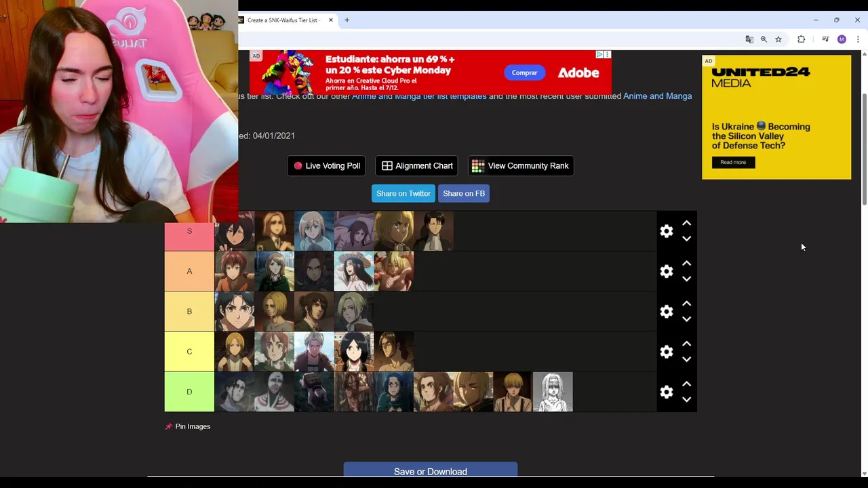This screenshot has height=488, width=868.
Task: Move the S tier row down
Action: click(686, 239)
